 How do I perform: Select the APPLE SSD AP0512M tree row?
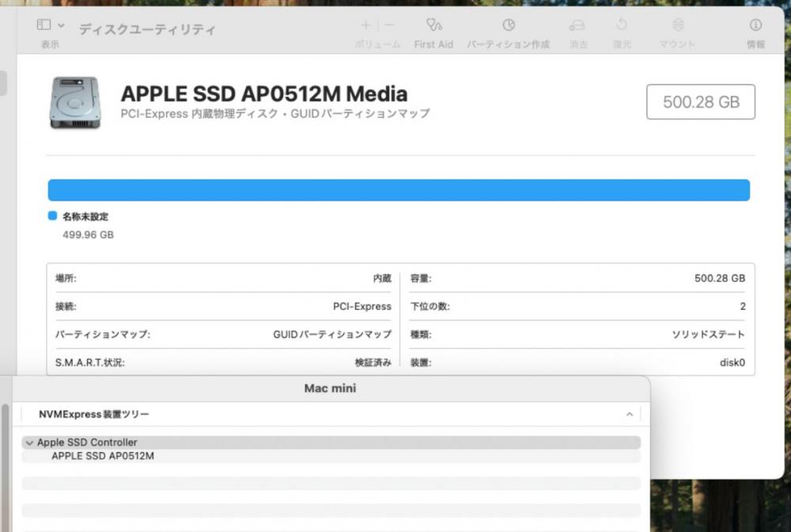(331, 456)
